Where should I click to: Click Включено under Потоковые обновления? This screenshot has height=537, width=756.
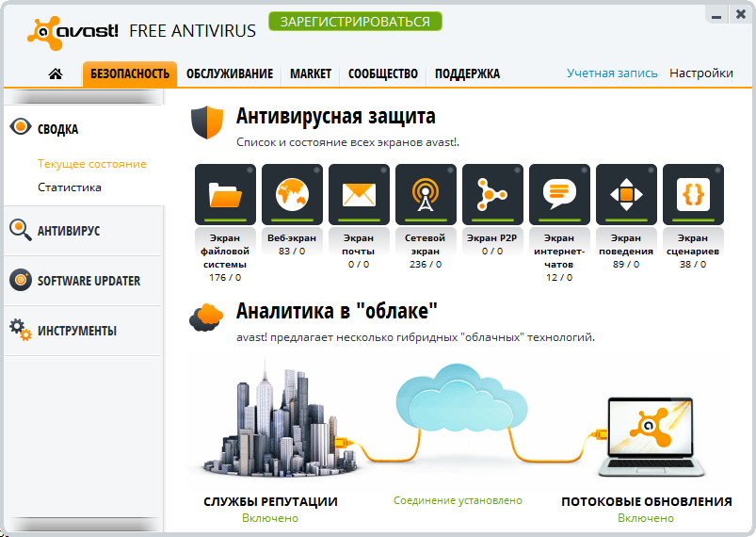(646, 518)
